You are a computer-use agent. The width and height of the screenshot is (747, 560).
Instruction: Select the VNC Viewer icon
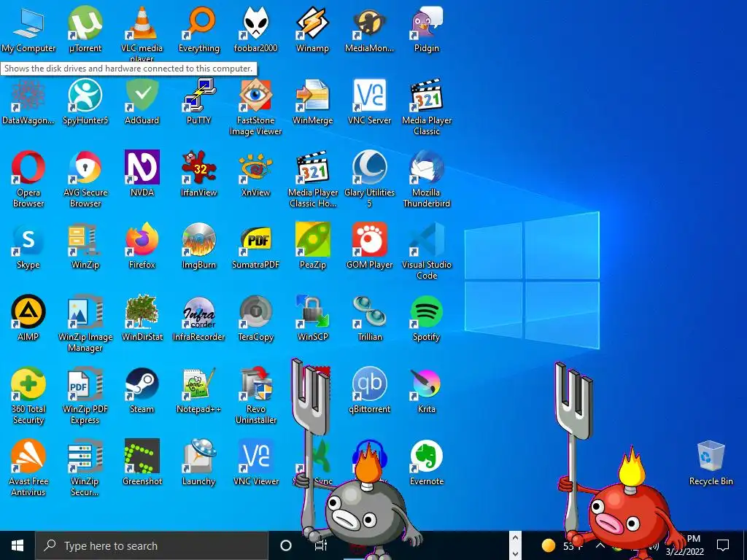click(x=256, y=456)
